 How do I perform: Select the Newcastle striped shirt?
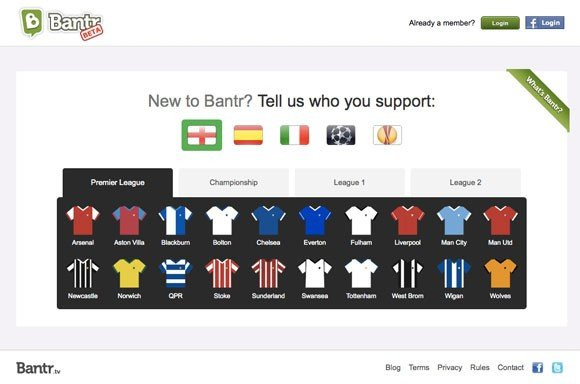click(83, 274)
